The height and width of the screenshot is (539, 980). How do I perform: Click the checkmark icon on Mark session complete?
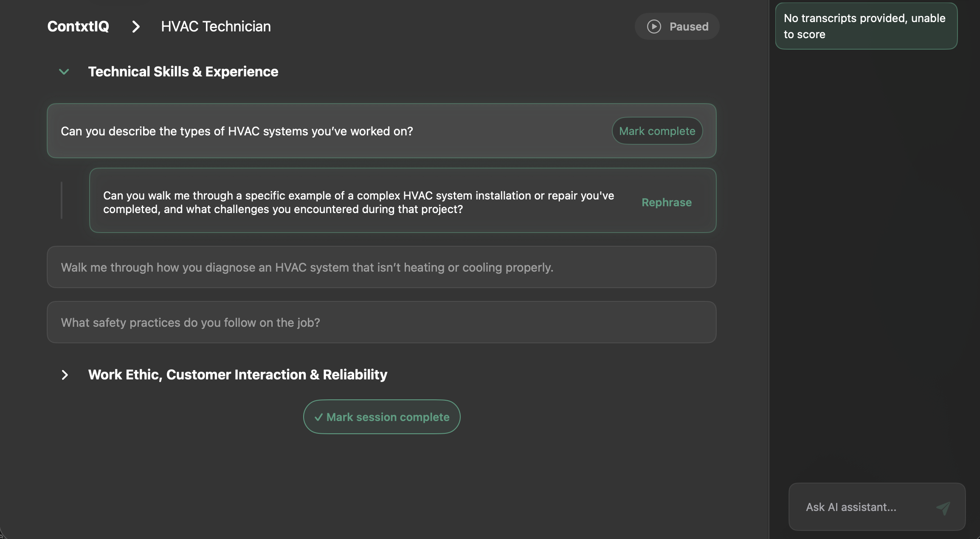tap(319, 417)
